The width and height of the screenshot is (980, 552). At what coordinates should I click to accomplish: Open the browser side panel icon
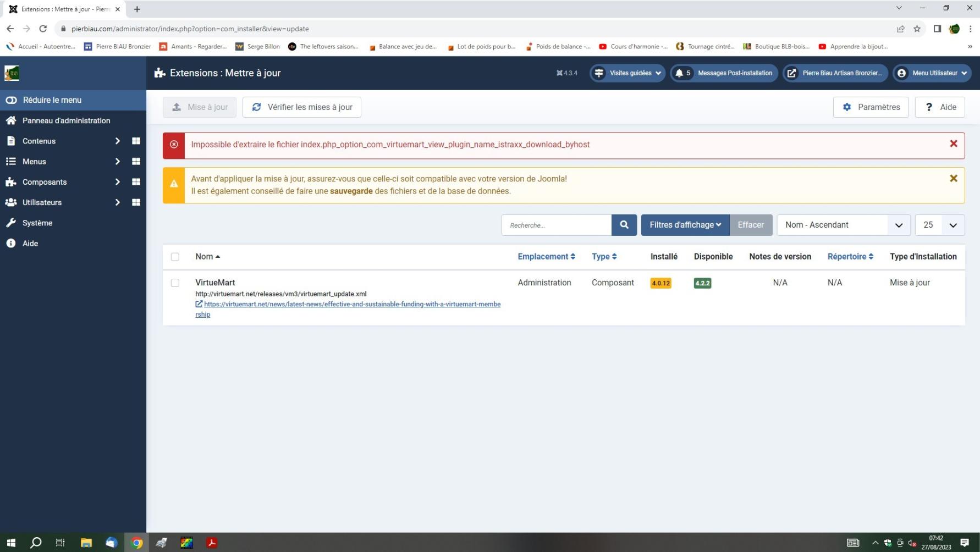click(937, 29)
